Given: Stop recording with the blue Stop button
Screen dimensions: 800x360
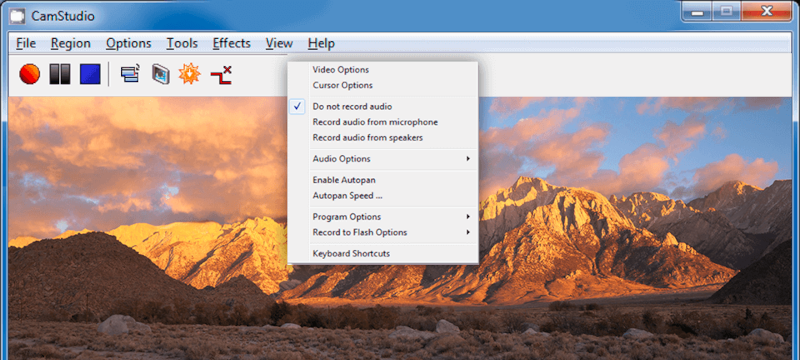Looking at the screenshot, I should (90, 74).
